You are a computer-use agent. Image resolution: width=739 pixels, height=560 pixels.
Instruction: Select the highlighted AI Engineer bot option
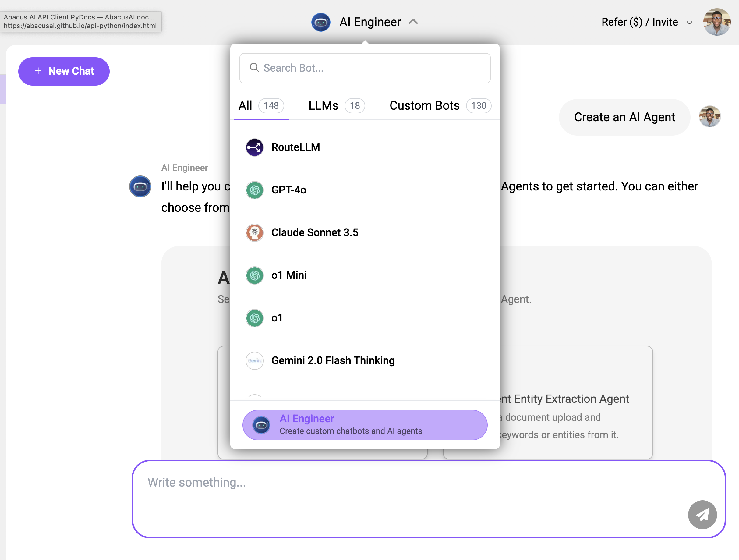365,425
